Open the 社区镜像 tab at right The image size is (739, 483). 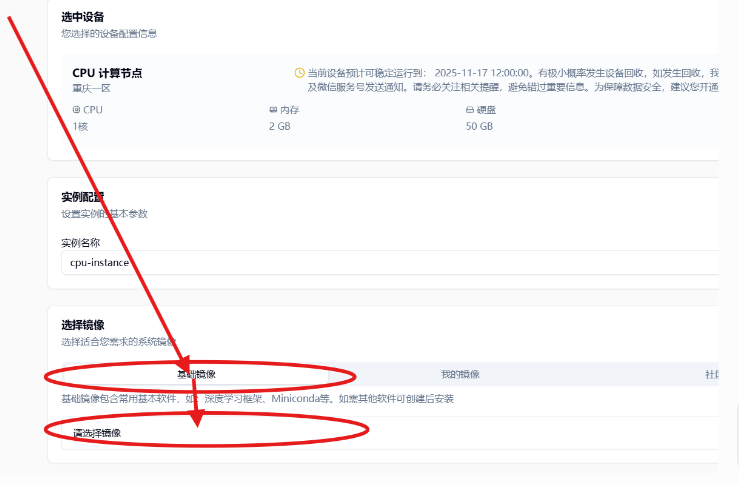coord(711,374)
